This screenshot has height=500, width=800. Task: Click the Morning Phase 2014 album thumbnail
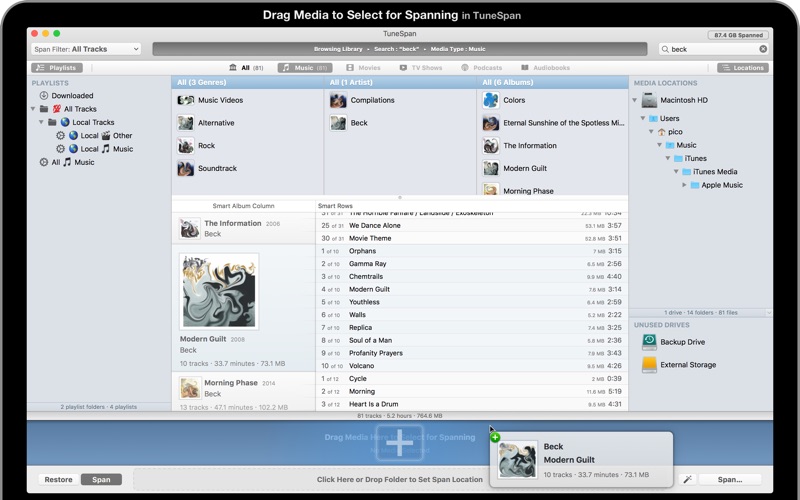pos(189,388)
